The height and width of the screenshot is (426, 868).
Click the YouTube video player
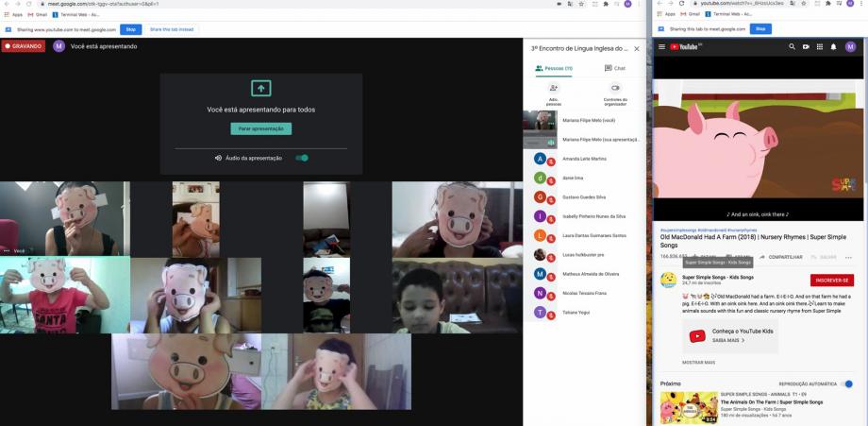[x=759, y=139]
